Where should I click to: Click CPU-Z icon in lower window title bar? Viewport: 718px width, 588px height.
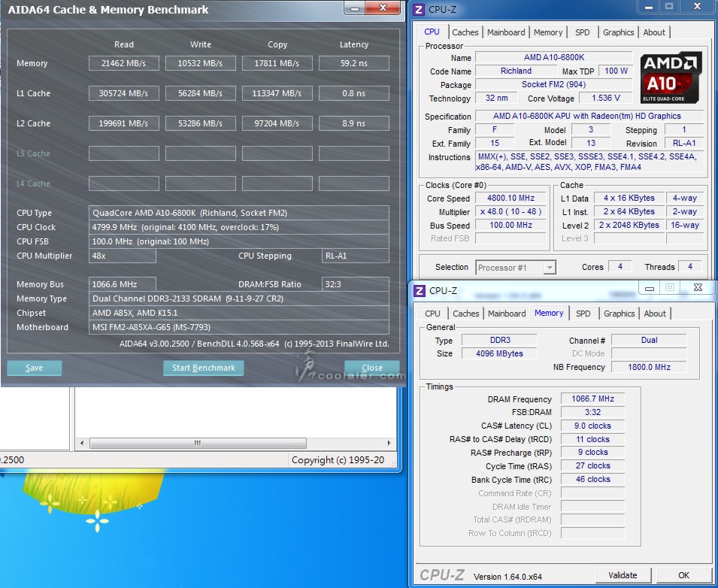[418, 291]
